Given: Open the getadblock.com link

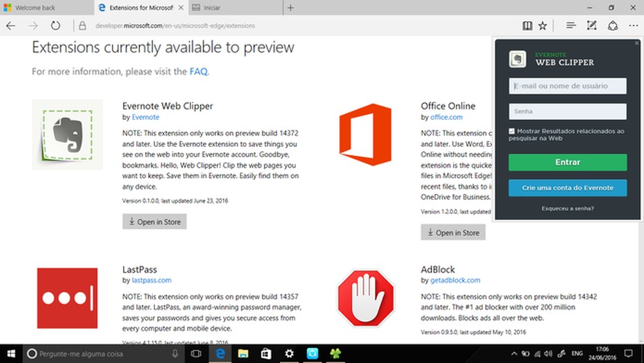Looking at the screenshot, I should click(455, 280).
